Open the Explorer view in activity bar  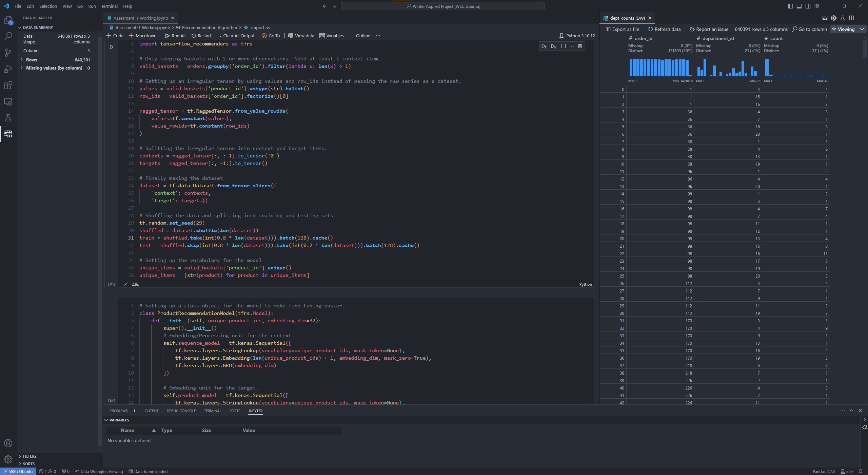coord(8,20)
